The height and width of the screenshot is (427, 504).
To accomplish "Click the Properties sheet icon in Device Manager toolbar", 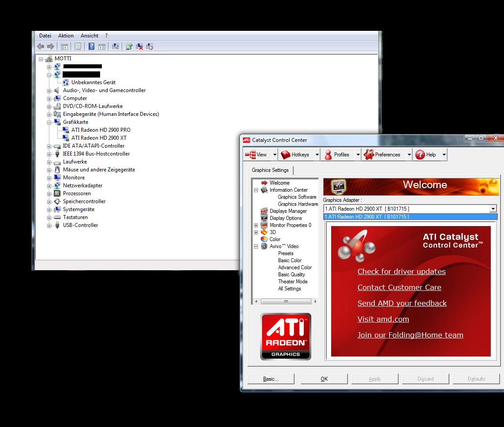I will (x=78, y=46).
